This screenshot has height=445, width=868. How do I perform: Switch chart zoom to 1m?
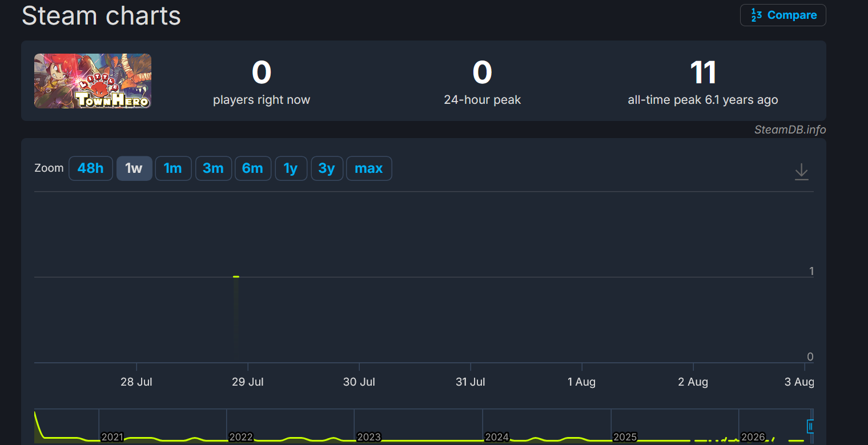click(x=173, y=168)
